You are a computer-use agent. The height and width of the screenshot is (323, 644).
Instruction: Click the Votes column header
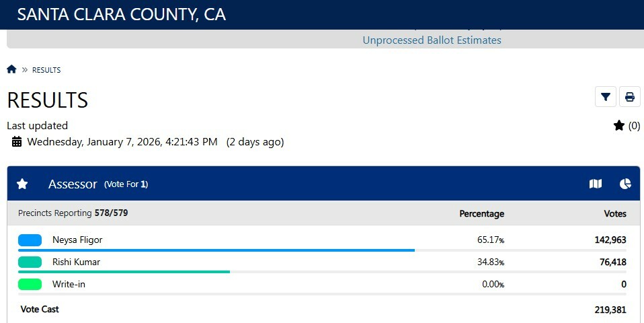(x=615, y=214)
